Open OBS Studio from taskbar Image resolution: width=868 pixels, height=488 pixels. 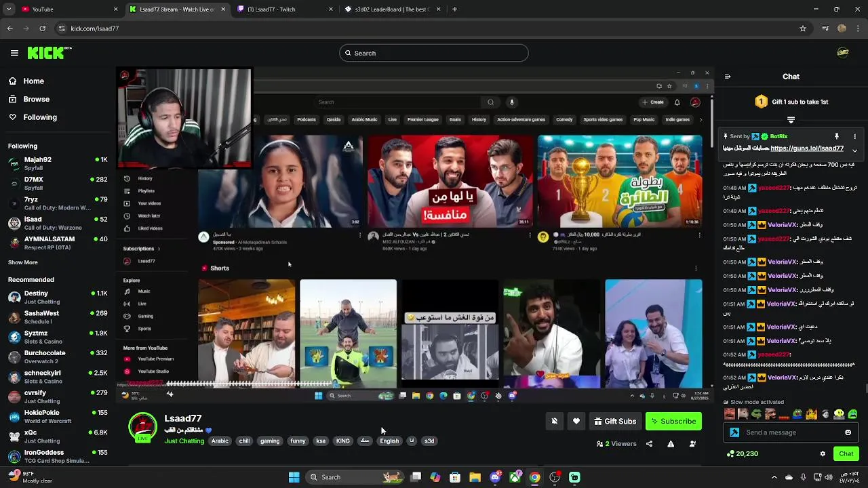click(555, 477)
